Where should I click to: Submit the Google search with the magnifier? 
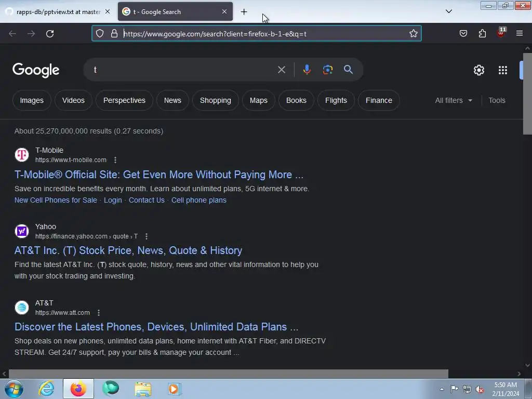(348, 70)
